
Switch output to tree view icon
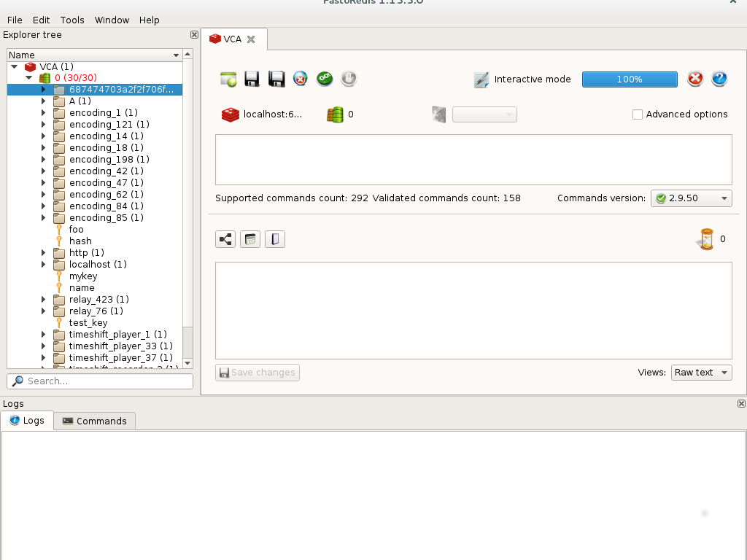coord(225,239)
